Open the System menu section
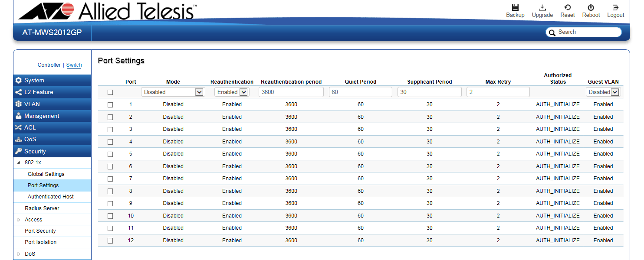This screenshot has height=260, width=644. coord(53,81)
